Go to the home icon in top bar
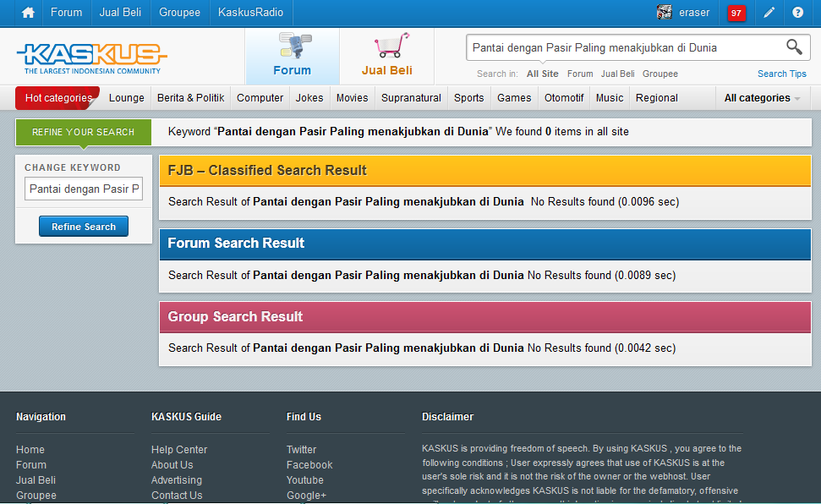Viewport: 821px width, 504px height. coord(28,13)
